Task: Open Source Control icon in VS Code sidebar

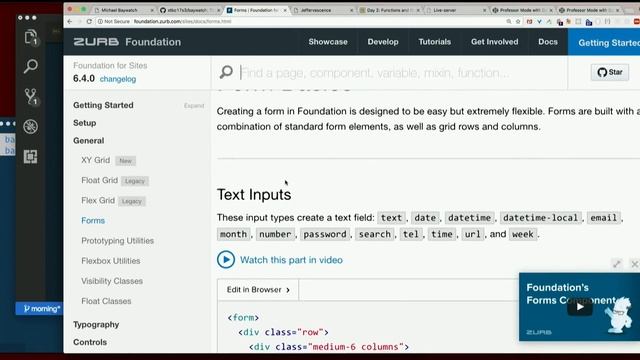Action: click(31, 96)
